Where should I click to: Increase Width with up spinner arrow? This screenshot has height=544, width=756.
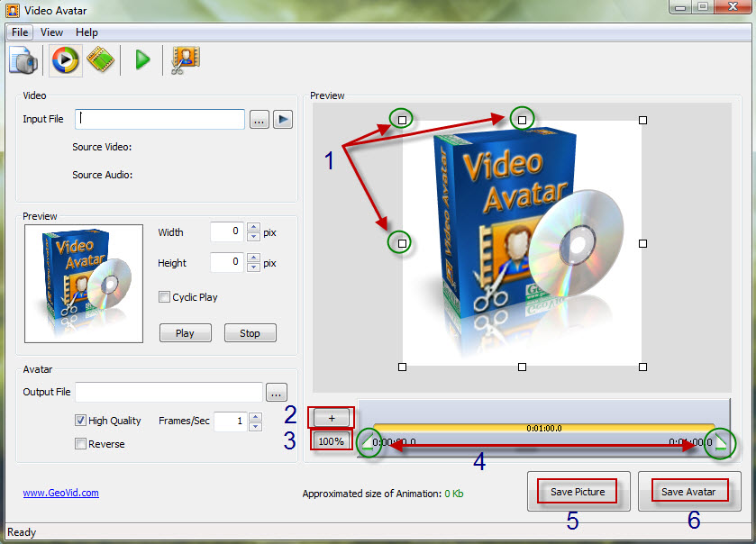tap(253, 228)
